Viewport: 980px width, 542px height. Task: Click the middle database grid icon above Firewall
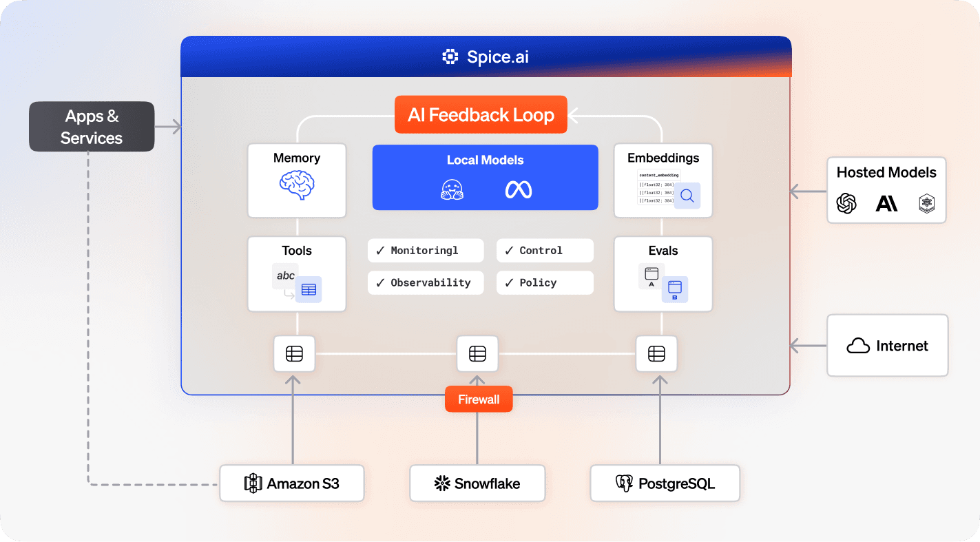pyautogui.click(x=477, y=353)
